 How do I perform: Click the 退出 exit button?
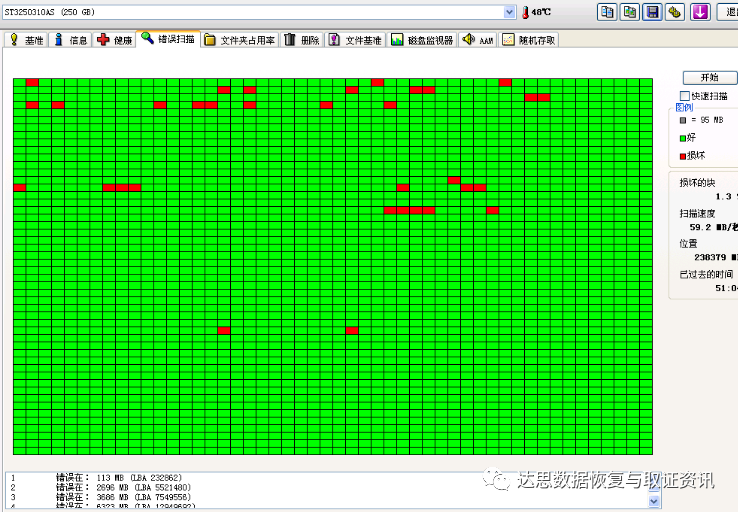pyautogui.click(x=728, y=12)
